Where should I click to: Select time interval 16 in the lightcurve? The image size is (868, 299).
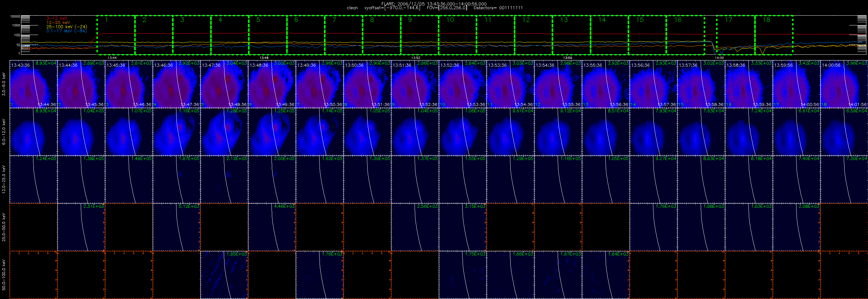[x=685, y=35]
